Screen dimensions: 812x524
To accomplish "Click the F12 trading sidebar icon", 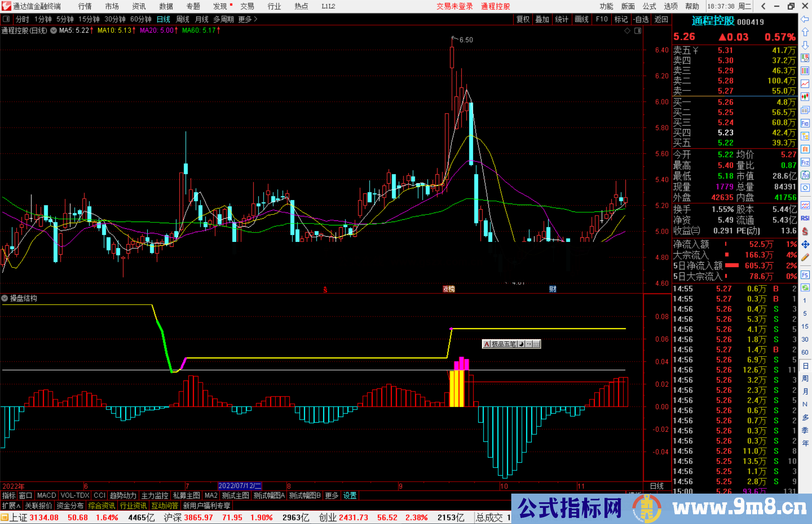I will pos(805,162).
